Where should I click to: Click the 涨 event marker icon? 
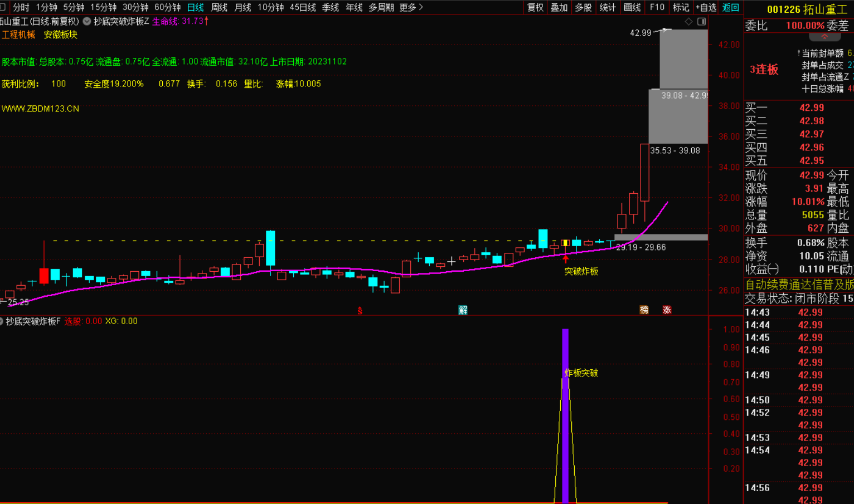click(667, 310)
